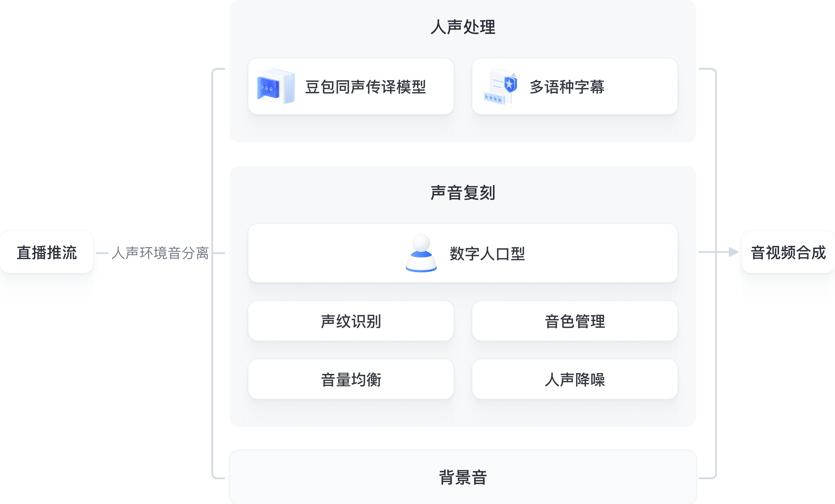This screenshot has width=835, height=504.
Task: Click the 背景音 panel
Action: coord(463,477)
